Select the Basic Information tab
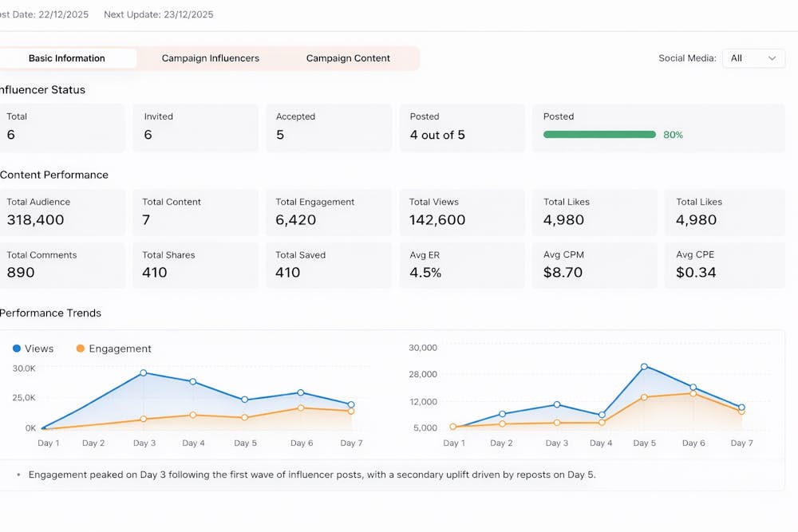The image size is (798, 532). click(x=68, y=58)
